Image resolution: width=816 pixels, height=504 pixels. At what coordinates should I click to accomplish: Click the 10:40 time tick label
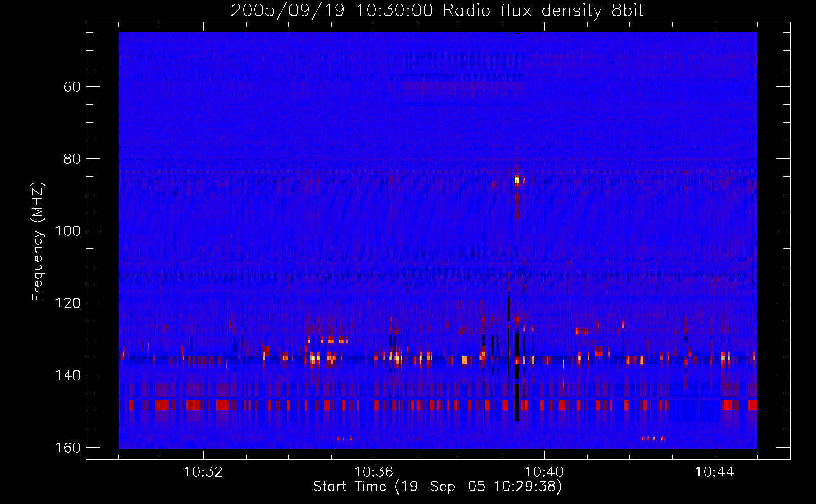pos(544,472)
